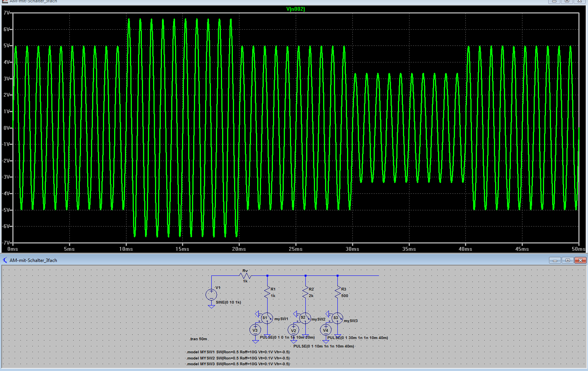This screenshot has width=588, height=371.
Task: Click the AM-mit-Schalter_3fach schematic window title
Action: coord(33,260)
